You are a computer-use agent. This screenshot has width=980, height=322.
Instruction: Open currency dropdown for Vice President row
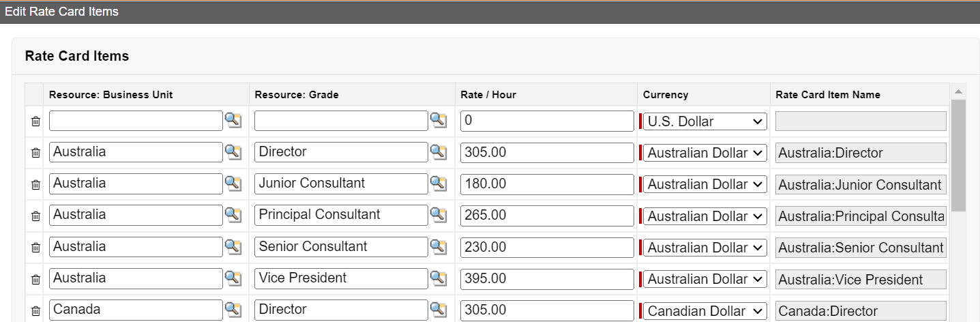point(705,279)
